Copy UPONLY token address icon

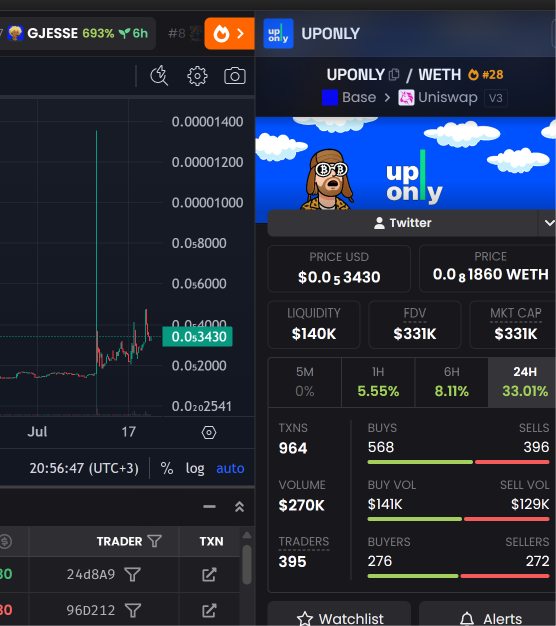point(394,75)
